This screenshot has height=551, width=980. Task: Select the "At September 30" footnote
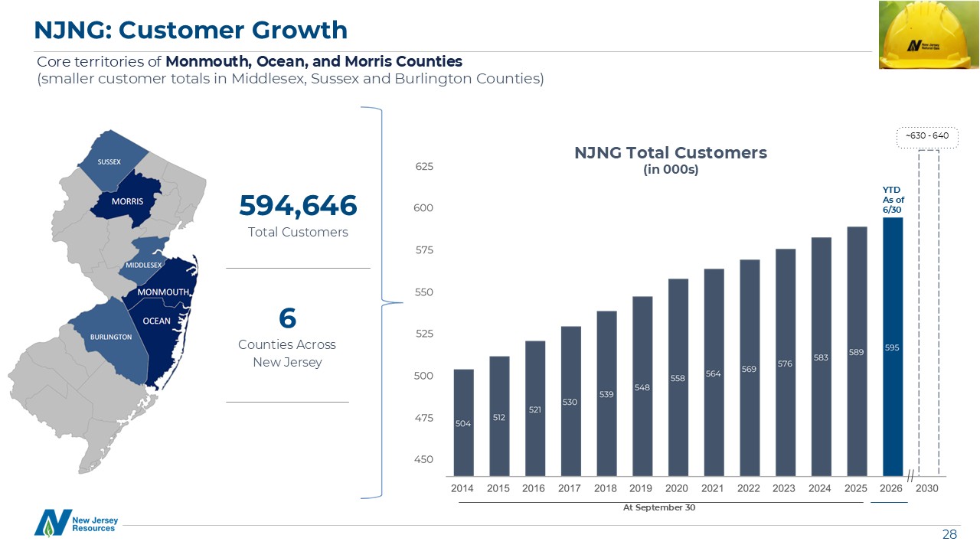[x=661, y=508]
